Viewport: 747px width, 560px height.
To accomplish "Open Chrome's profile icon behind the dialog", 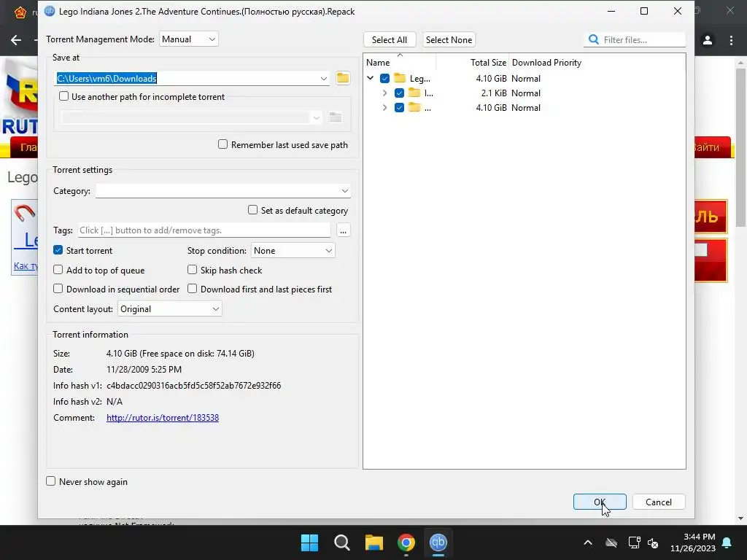I will 708,41.
